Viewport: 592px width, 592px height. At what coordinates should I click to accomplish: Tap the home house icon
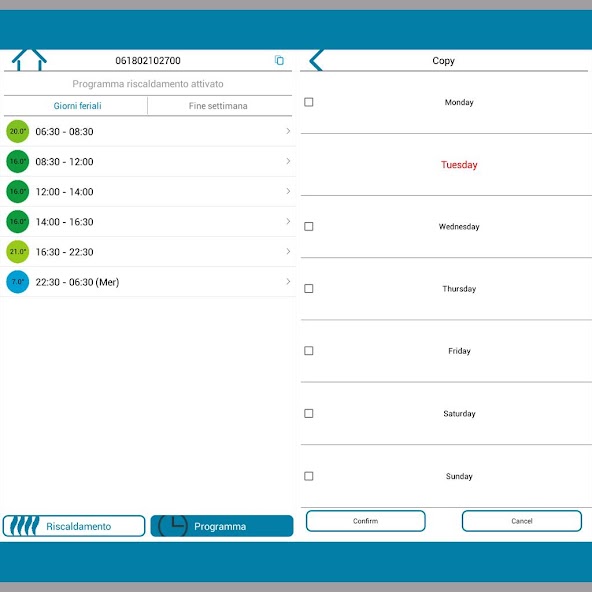(29, 60)
